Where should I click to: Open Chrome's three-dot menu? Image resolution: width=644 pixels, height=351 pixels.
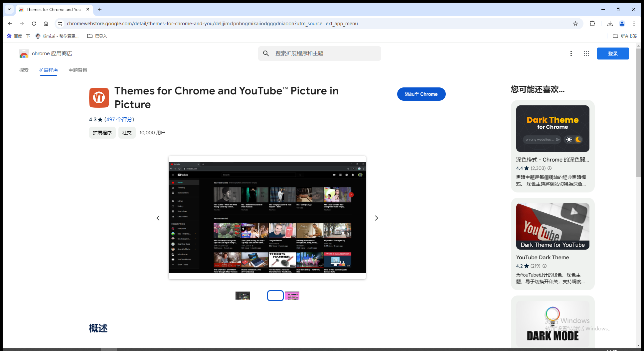pyautogui.click(x=634, y=24)
